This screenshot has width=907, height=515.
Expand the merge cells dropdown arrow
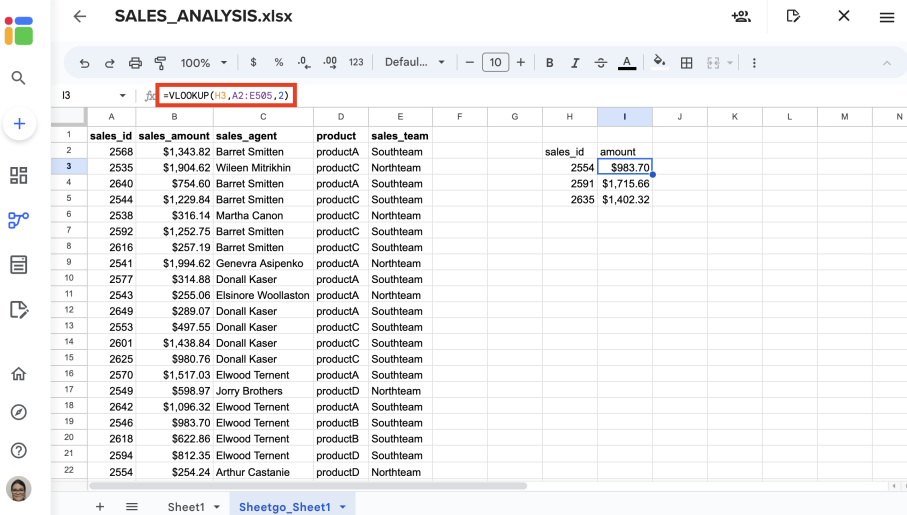730,63
